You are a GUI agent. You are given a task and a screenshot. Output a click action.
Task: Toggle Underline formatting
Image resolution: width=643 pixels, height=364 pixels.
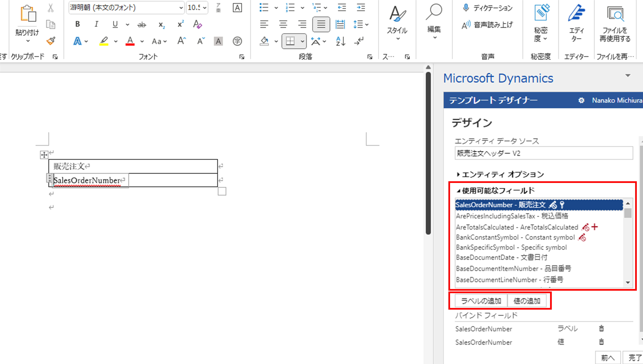click(115, 24)
